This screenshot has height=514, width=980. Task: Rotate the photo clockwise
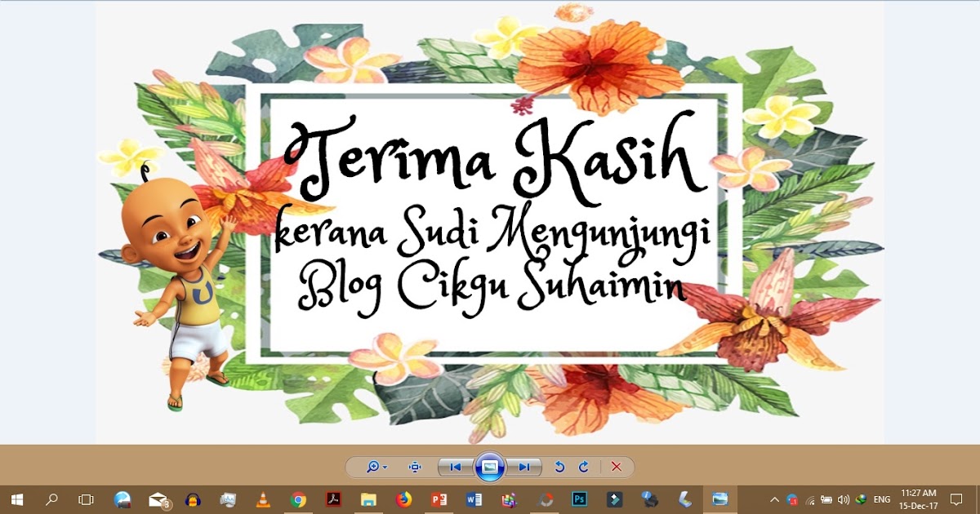(x=584, y=467)
